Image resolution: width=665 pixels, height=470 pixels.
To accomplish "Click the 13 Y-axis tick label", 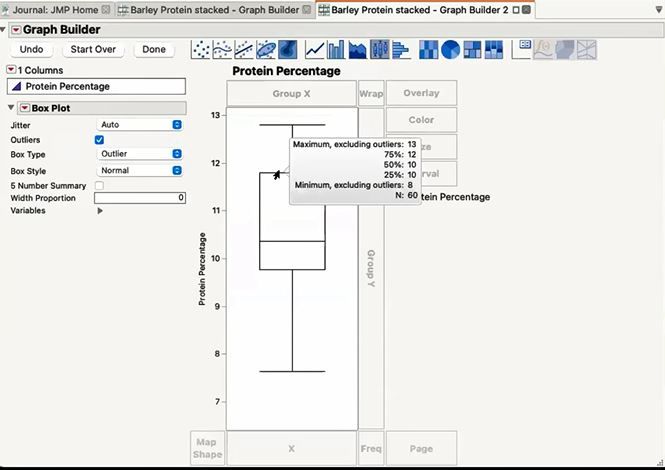I will (x=215, y=115).
